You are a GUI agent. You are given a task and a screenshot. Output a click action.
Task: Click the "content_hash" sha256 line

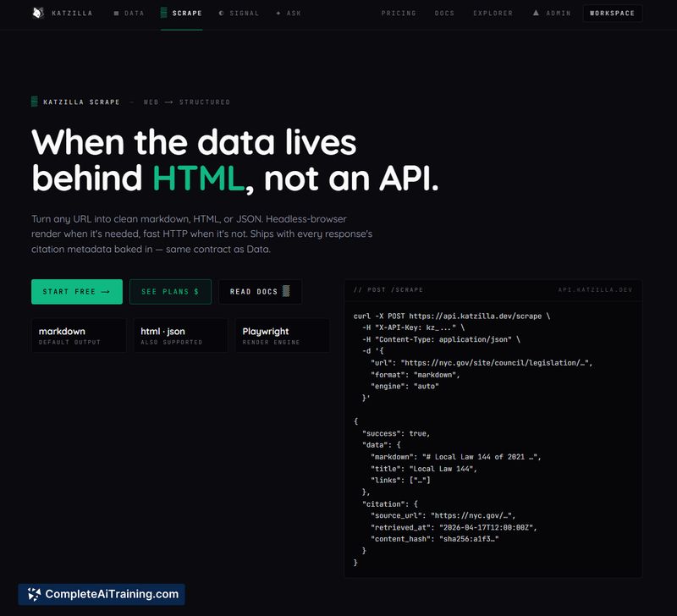[x=434, y=539]
